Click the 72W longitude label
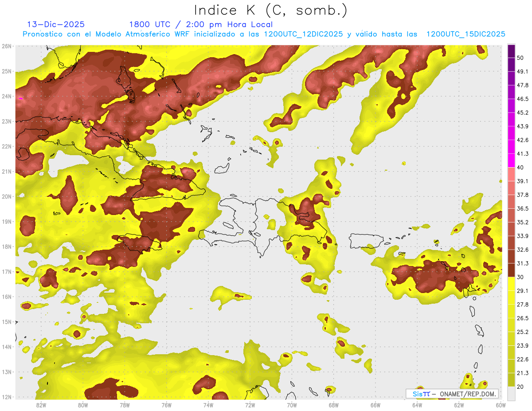 pos(250,405)
